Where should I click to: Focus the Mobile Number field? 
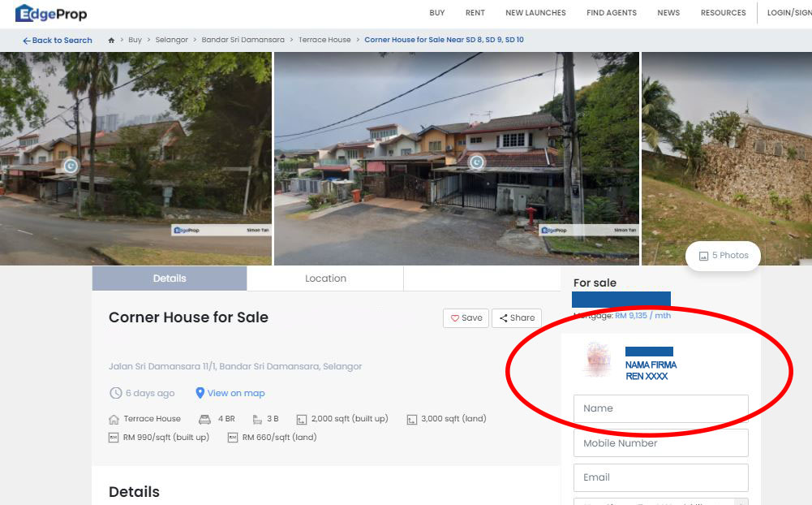point(661,443)
